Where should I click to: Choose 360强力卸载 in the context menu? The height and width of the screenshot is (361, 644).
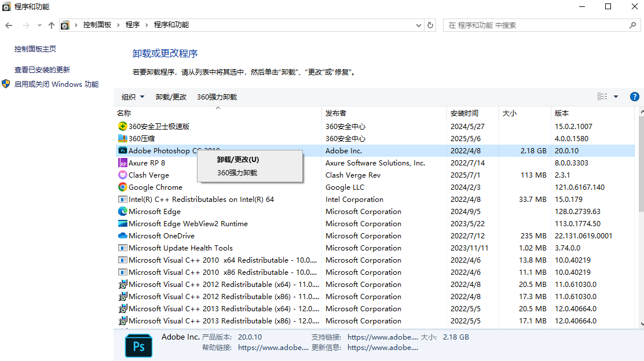(x=237, y=172)
